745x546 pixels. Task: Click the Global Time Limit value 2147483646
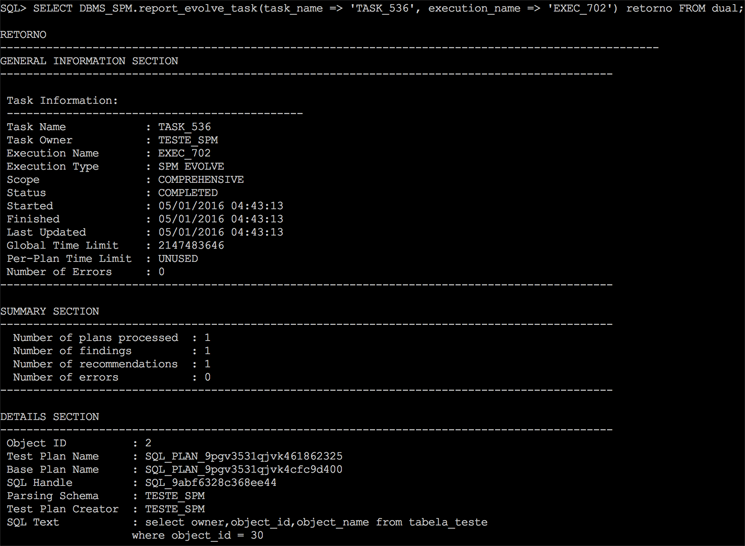pos(191,245)
